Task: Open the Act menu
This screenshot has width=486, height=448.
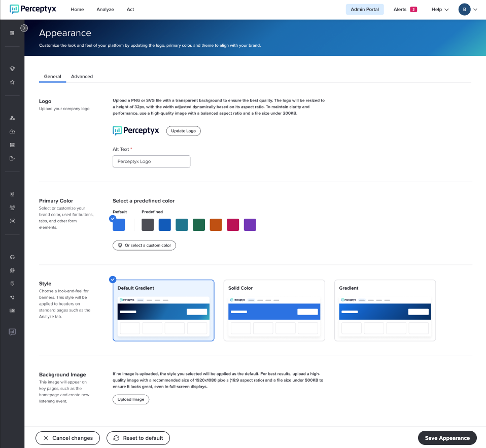Action: tap(130, 9)
